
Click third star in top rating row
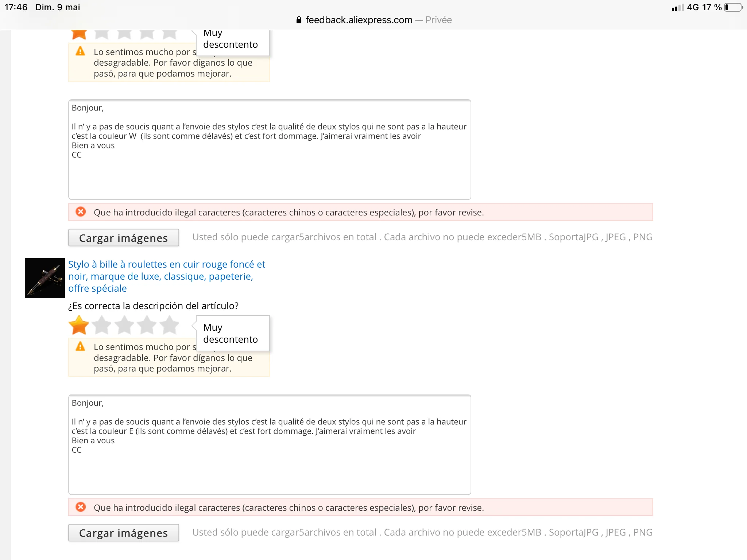pyautogui.click(x=124, y=34)
